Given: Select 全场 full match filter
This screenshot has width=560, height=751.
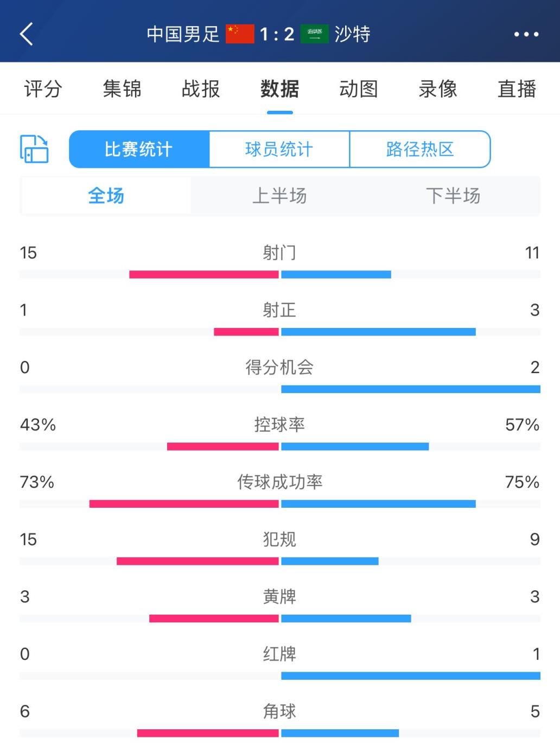Looking at the screenshot, I should pyautogui.click(x=106, y=195).
